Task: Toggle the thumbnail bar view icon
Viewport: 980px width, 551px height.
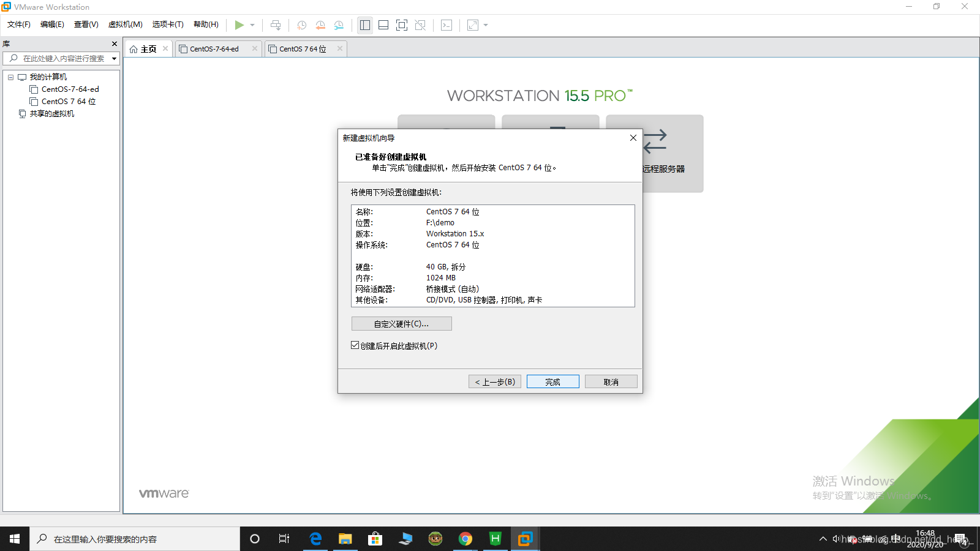Action: [x=383, y=25]
